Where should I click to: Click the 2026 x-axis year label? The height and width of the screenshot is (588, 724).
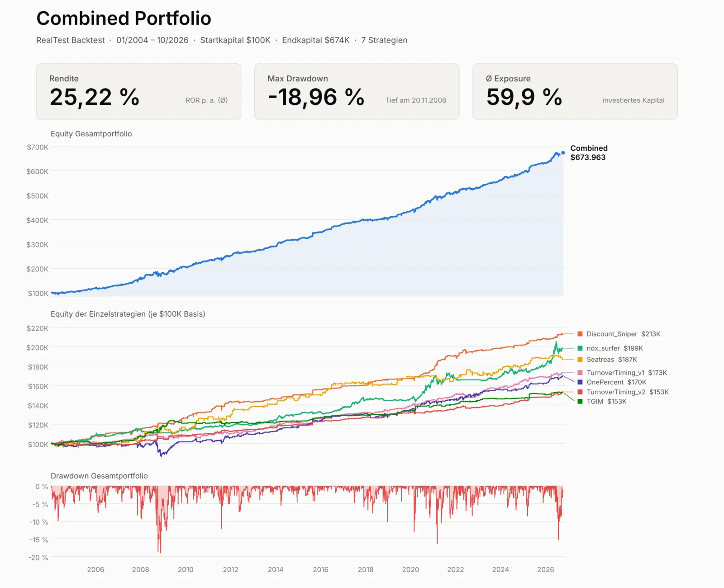click(x=545, y=569)
